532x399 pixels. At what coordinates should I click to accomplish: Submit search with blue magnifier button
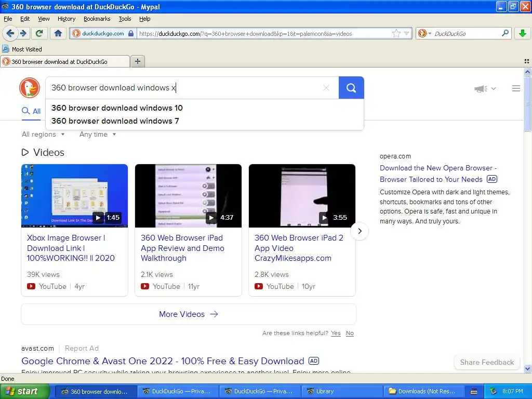pyautogui.click(x=351, y=88)
